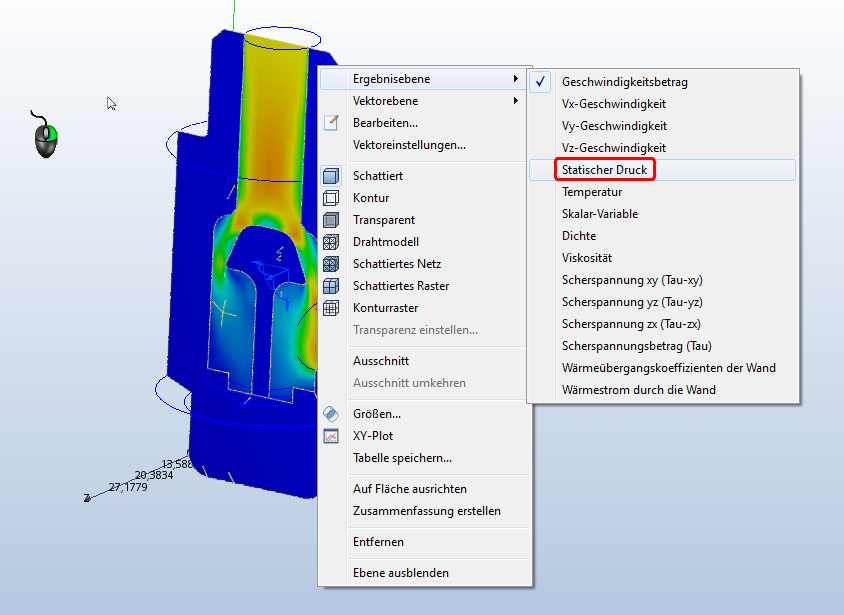Select Drahtmodell display mode
The image size is (844, 615).
pos(425,242)
